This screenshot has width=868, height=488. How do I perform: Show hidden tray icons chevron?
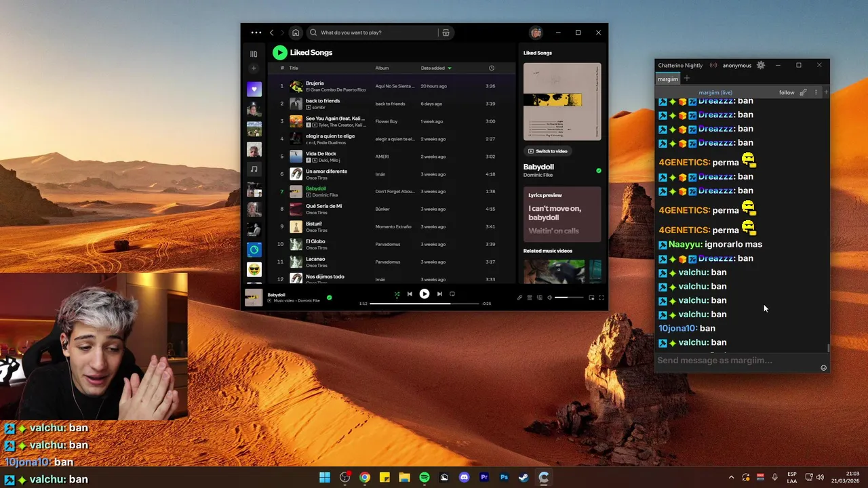(x=731, y=477)
